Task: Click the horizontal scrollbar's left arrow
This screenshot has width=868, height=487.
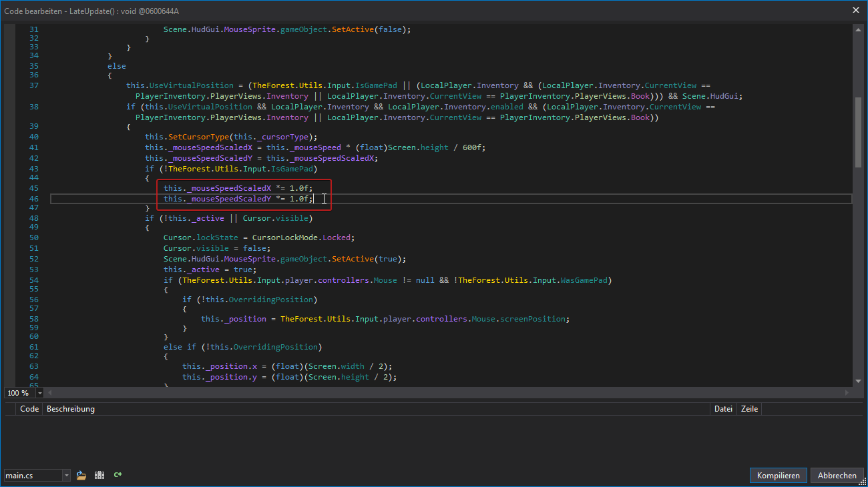Action: pos(49,393)
